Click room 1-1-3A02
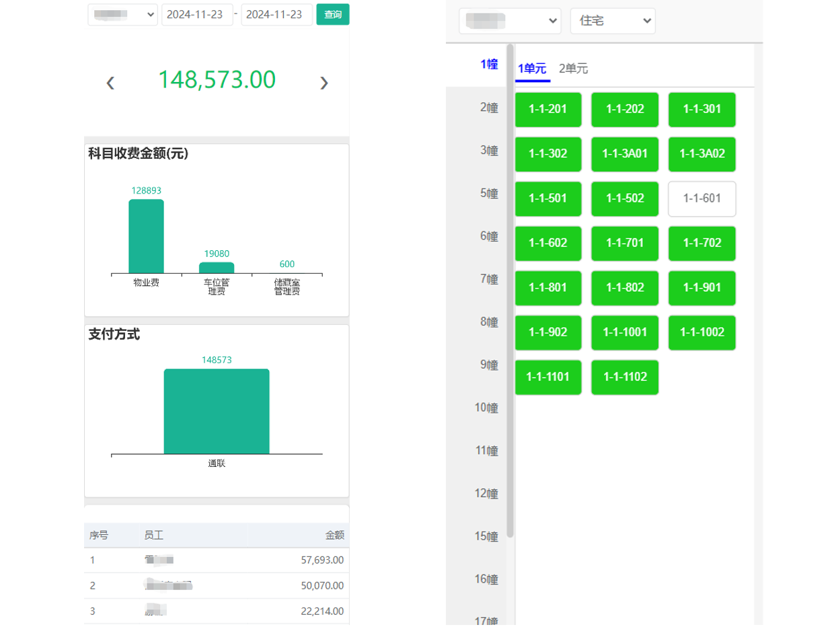The image size is (840, 627). pyautogui.click(x=701, y=154)
